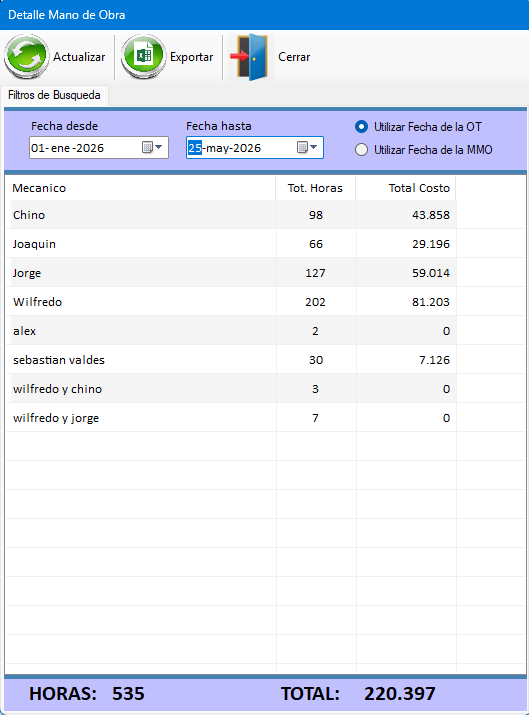The height and width of the screenshot is (715, 529).
Task: Click the Fecha desde date field
Action: (x=99, y=148)
